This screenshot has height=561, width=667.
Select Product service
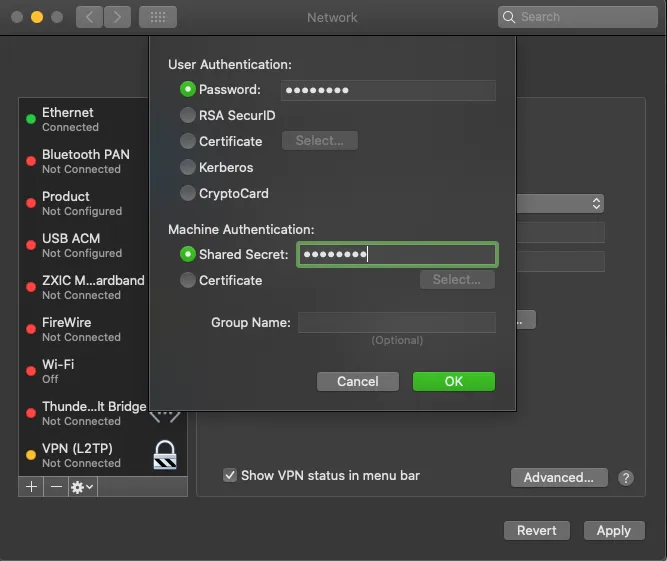(84, 203)
